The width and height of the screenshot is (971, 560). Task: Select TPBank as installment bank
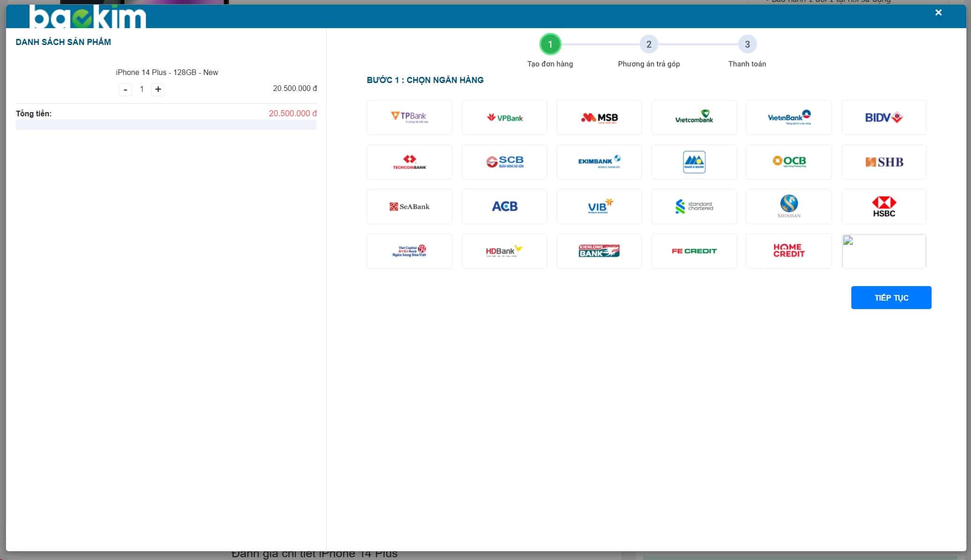tap(409, 117)
